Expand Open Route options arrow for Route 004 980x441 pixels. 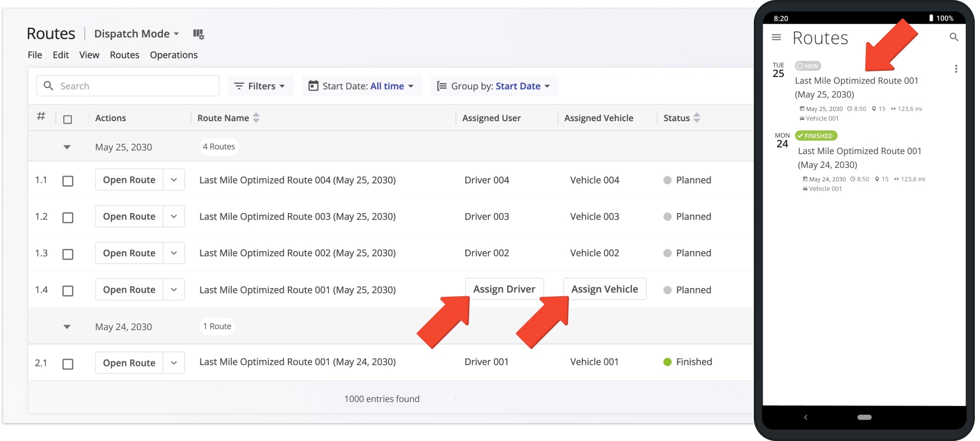(174, 180)
